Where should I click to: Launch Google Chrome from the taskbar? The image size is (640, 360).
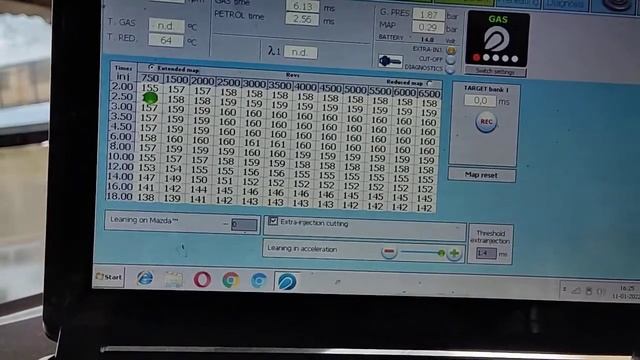click(231, 280)
